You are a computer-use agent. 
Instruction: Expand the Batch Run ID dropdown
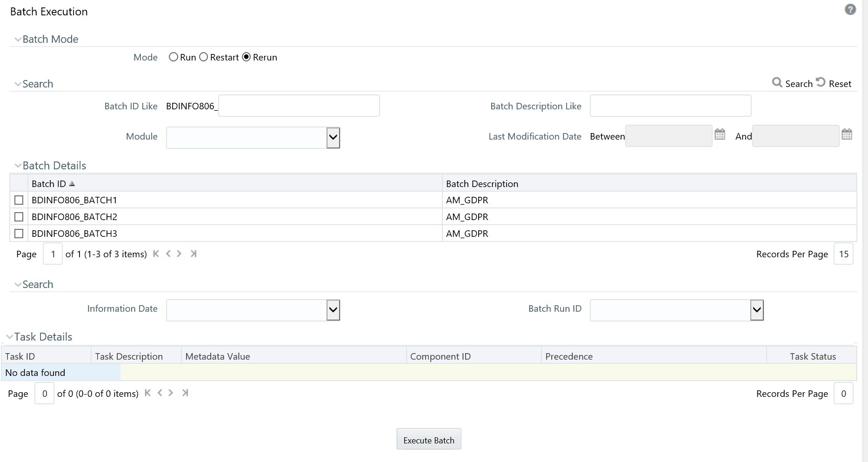tap(757, 310)
